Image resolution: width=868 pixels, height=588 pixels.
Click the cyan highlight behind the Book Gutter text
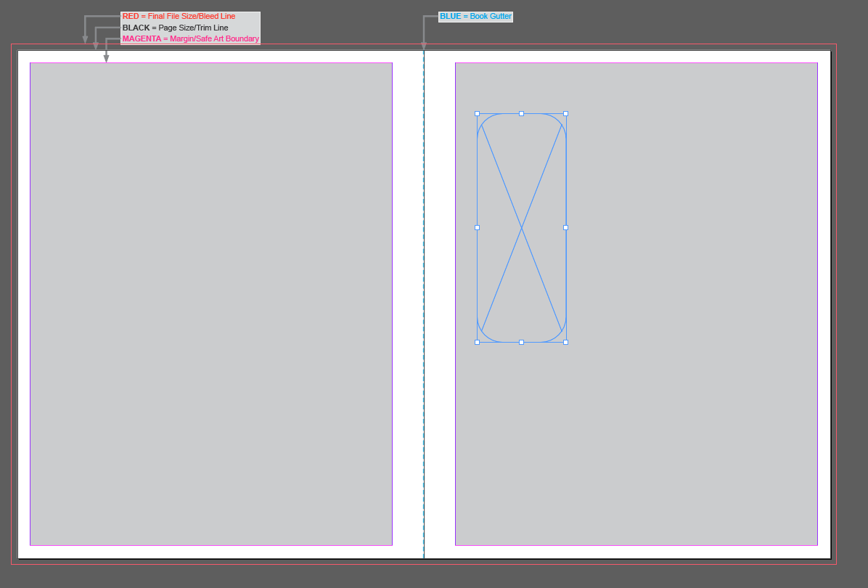click(475, 16)
